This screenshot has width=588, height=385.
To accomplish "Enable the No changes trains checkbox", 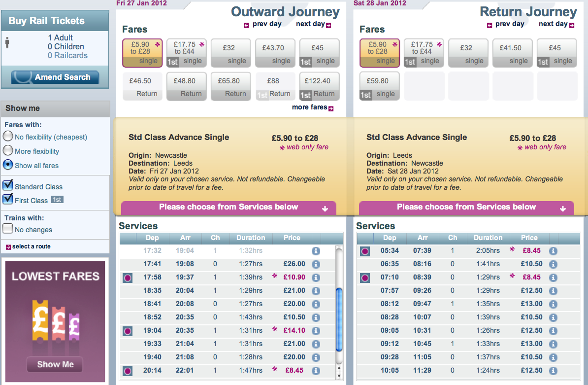I will (8, 229).
